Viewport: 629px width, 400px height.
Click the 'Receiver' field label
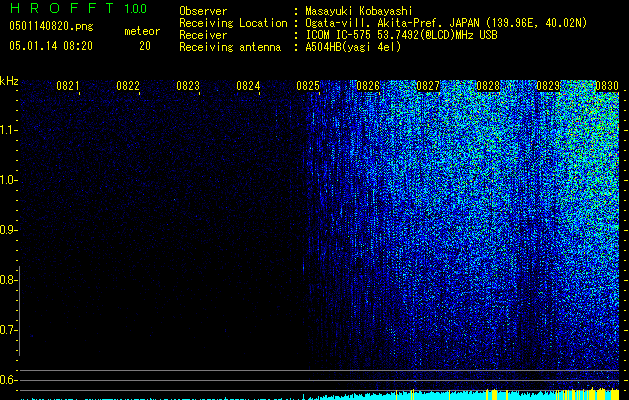click(203, 35)
